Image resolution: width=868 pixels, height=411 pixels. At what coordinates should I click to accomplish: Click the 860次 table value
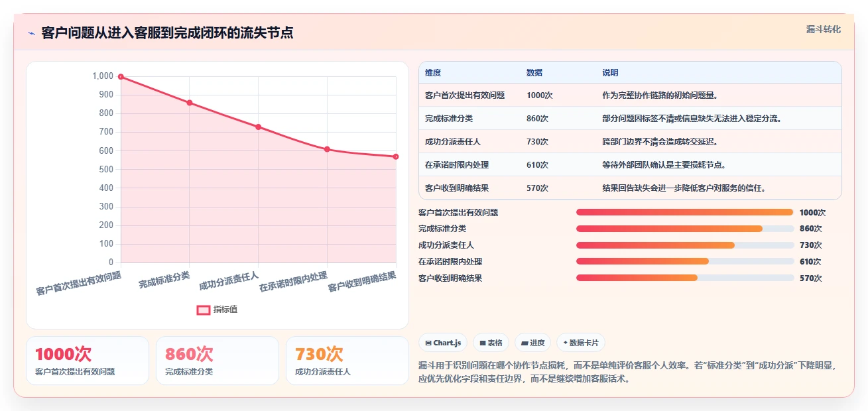click(x=538, y=119)
